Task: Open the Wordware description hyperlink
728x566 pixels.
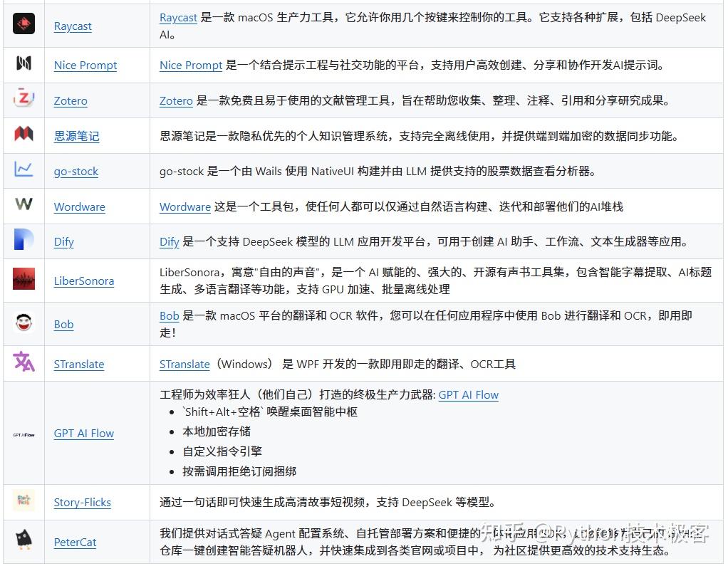Action: click(x=184, y=207)
